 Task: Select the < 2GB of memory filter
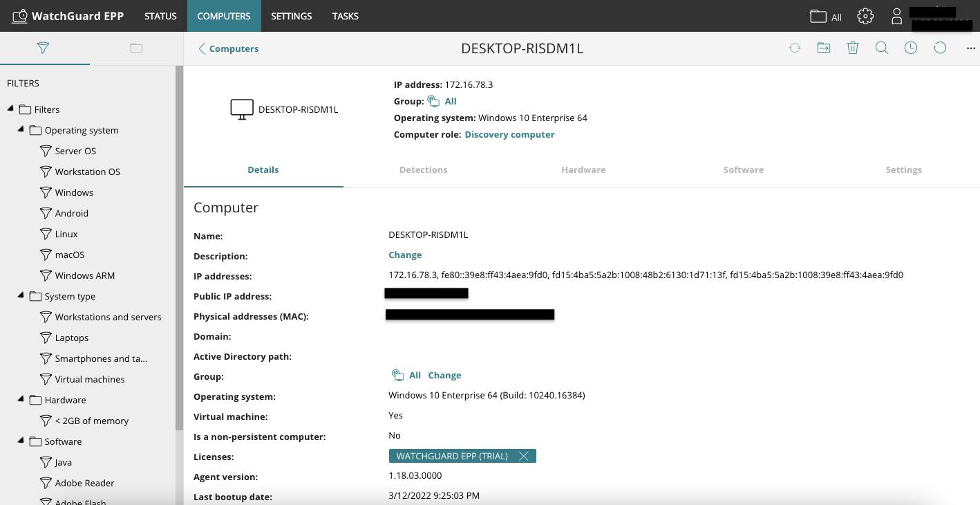(x=92, y=421)
